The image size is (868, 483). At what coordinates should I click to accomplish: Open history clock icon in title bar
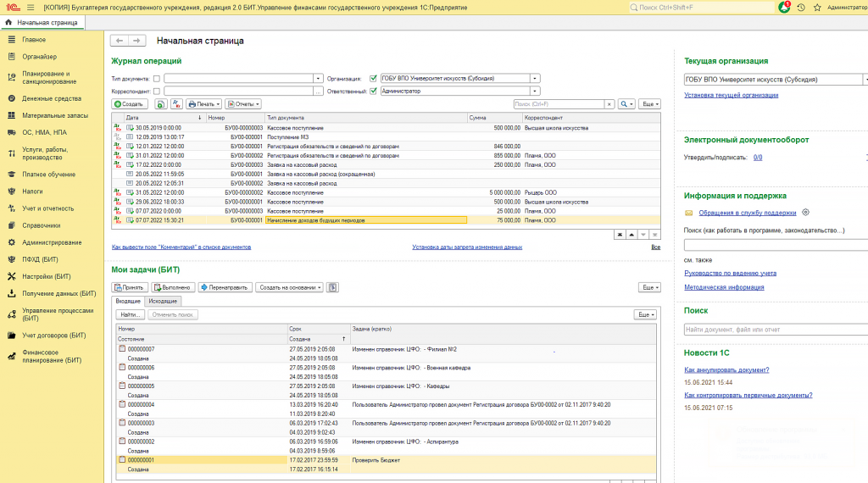pos(801,7)
